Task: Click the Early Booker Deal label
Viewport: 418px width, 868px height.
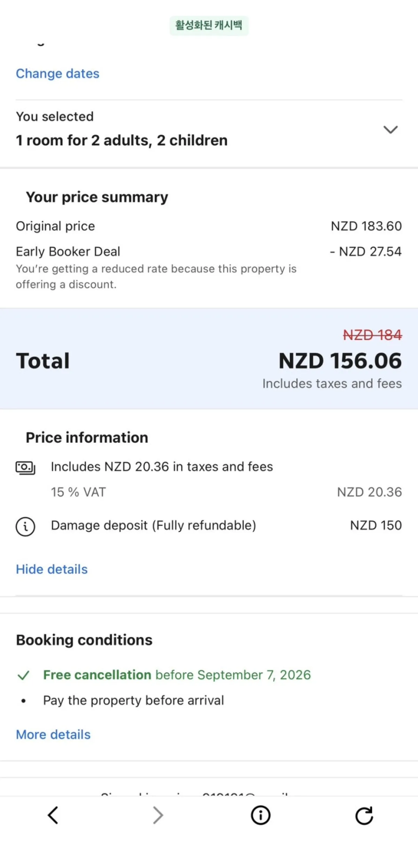Action: [68, 251]
